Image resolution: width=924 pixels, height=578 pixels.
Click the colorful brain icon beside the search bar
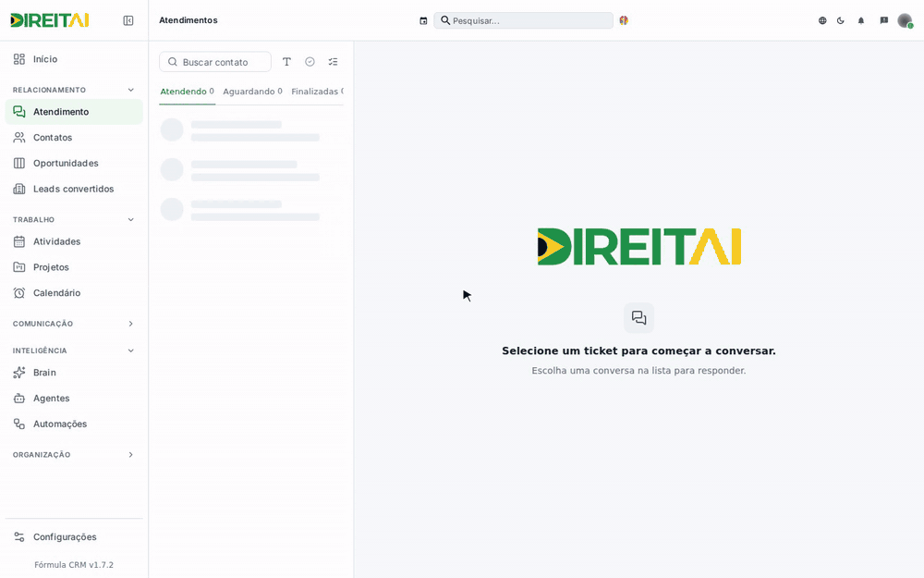point(624,20)
